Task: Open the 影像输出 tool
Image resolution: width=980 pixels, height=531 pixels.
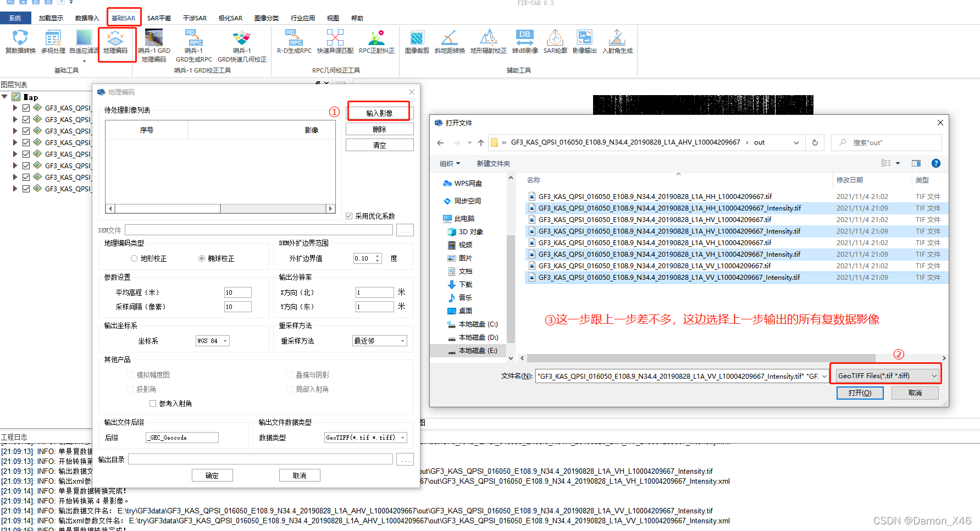Action: (x=584, y=42)
